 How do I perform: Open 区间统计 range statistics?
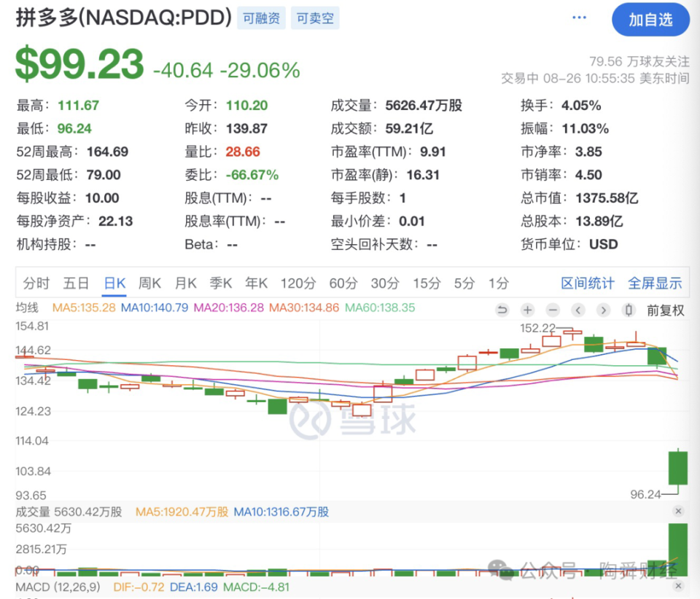click(x=588, y=283)
